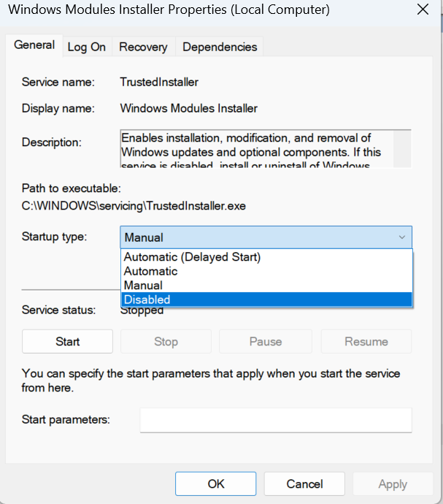Screen dimensions: 443x504
Task: Click the Stop service button
Action: point(166,341)
